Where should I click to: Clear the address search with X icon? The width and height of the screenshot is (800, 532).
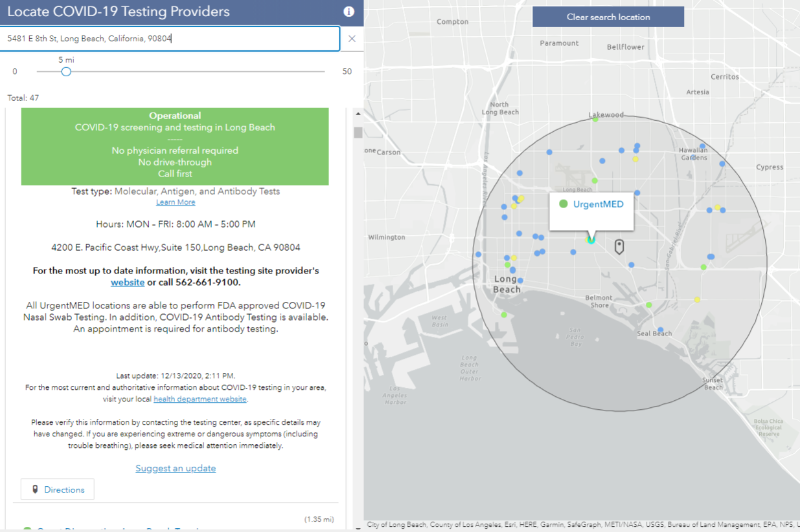pos(351,39)
